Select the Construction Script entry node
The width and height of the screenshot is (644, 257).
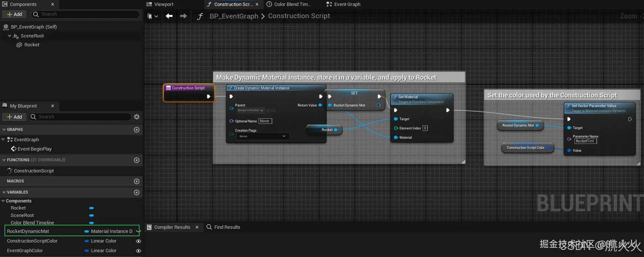(x=189, y=93)
